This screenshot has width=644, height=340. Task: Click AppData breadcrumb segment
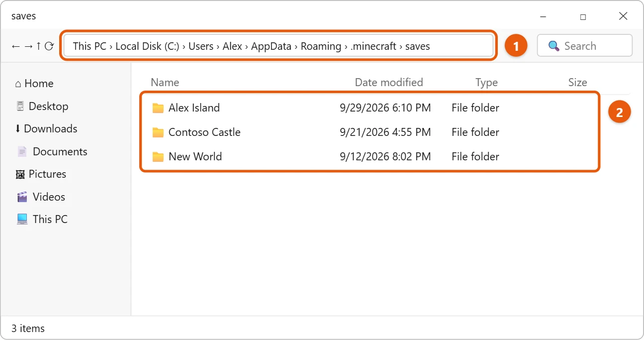(272, 46)
